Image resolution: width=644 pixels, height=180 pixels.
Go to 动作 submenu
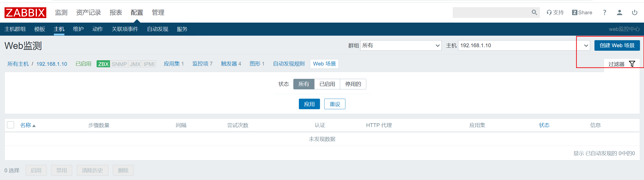click(x=98, y=29)
